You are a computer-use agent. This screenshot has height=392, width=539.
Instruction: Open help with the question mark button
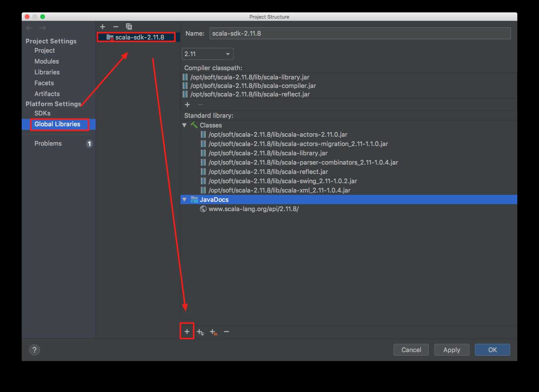(x=34, y=350)
